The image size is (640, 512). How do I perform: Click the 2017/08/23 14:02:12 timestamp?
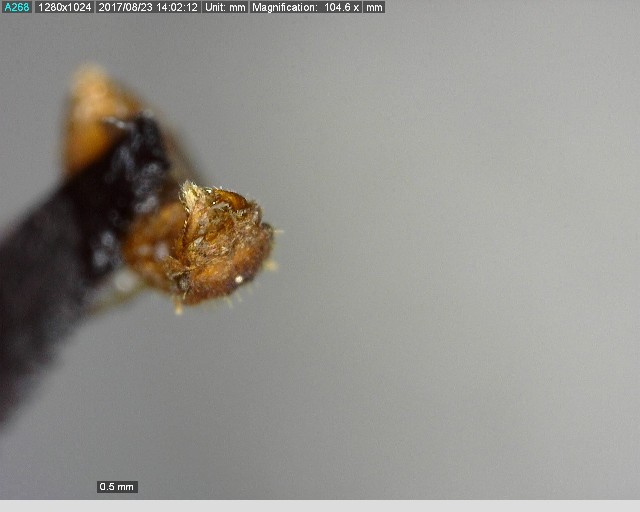(x=148, y=7)
